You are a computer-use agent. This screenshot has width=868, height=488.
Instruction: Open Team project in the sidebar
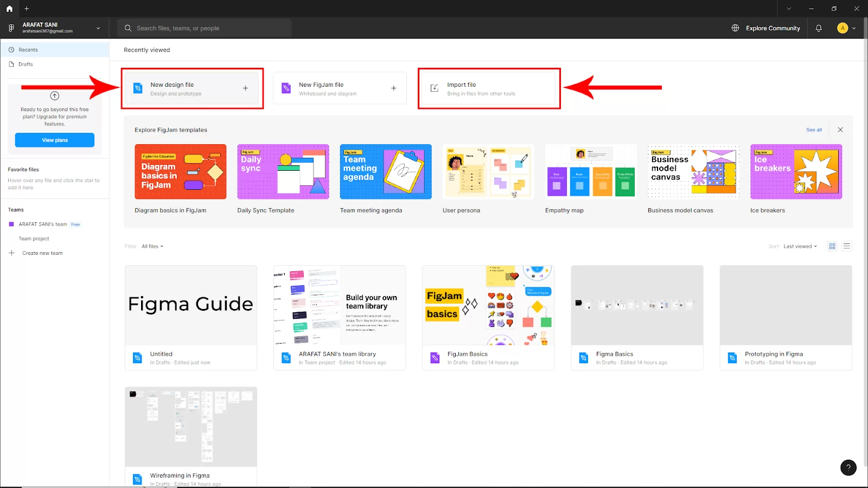pos(34,239)
